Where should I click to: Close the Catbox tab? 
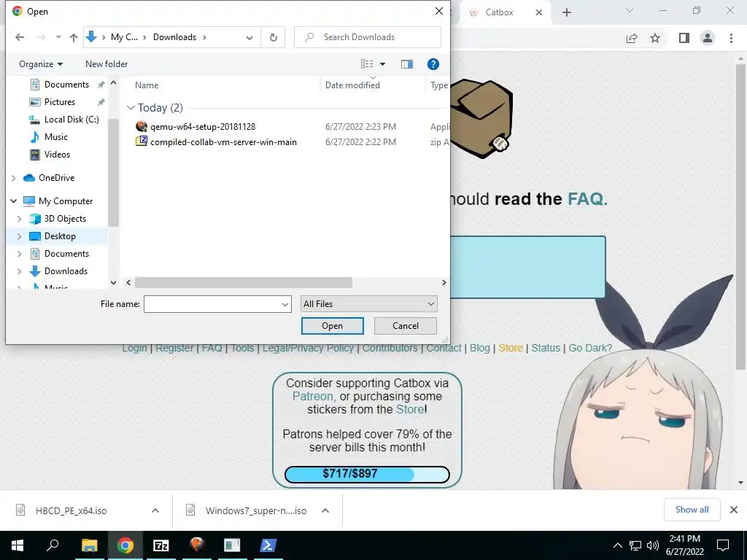(x=539, y=12)
